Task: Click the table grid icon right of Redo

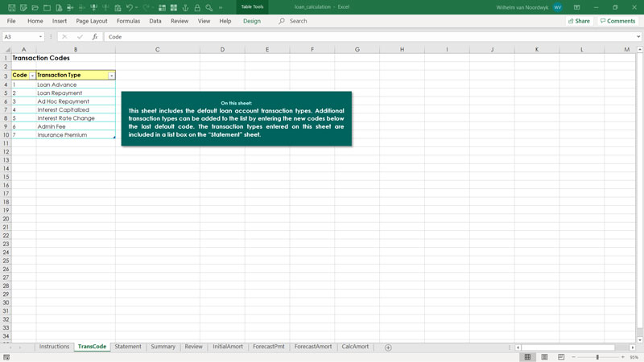Action: tap(163, 7)
